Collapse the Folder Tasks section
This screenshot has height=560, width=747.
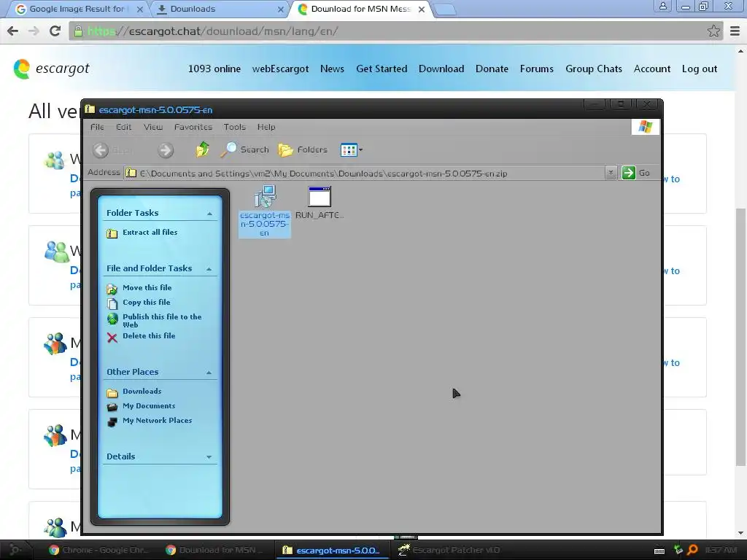(x=209, y=214)
